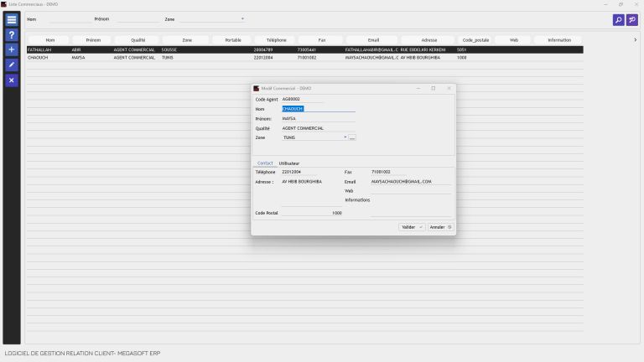Click the Annuler button
This screenshot has width=644, height=362.
pos(440,227)
